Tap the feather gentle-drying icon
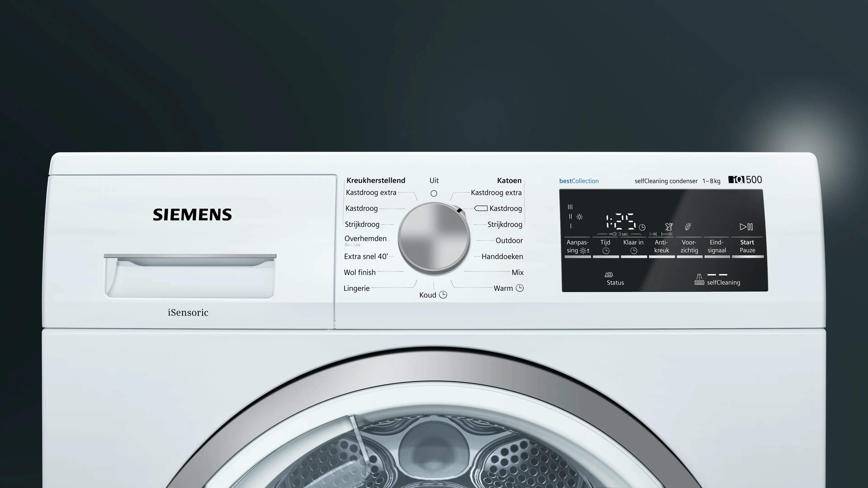 tap(688, 227)
